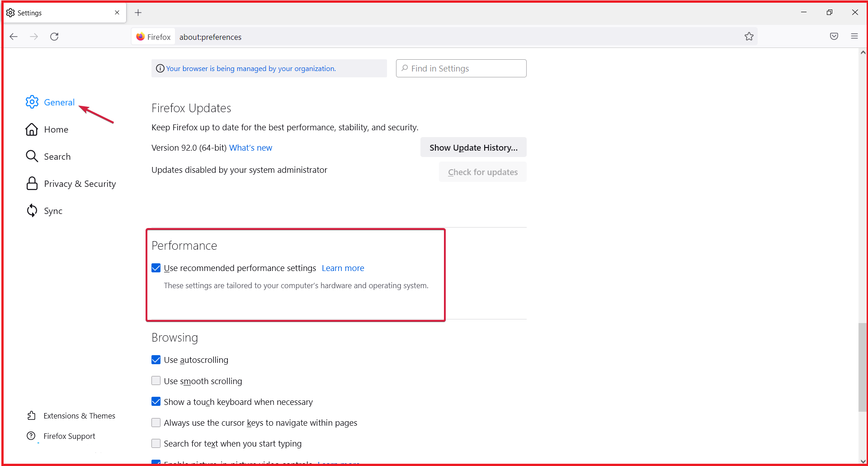This screenshot has width=868, height=466.
Task: Toggle Use recommended performance settings checkbox
Action: 156,268
